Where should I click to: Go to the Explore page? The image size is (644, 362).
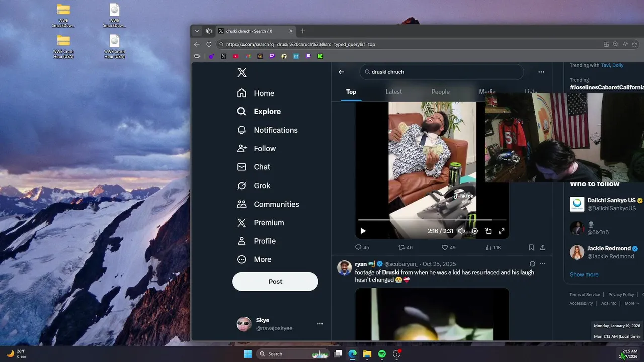tap(259, 112)
